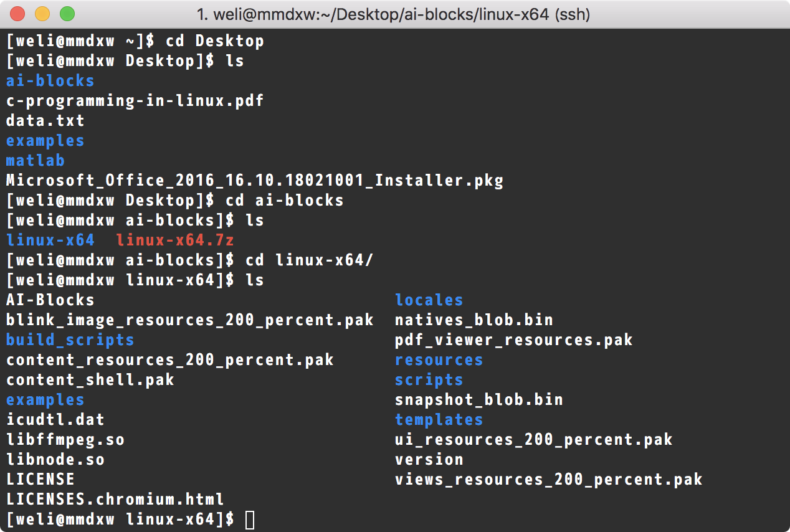
Task: Click the Microsoft_Office_2016 Installer.pkg file name
Action: pyautogui.click(x=255, y=181)
